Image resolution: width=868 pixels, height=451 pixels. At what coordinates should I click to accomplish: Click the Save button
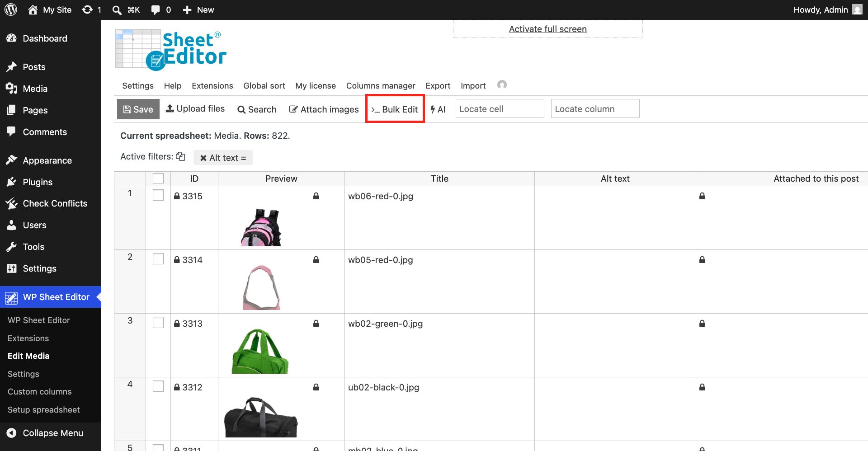point(138,109)
